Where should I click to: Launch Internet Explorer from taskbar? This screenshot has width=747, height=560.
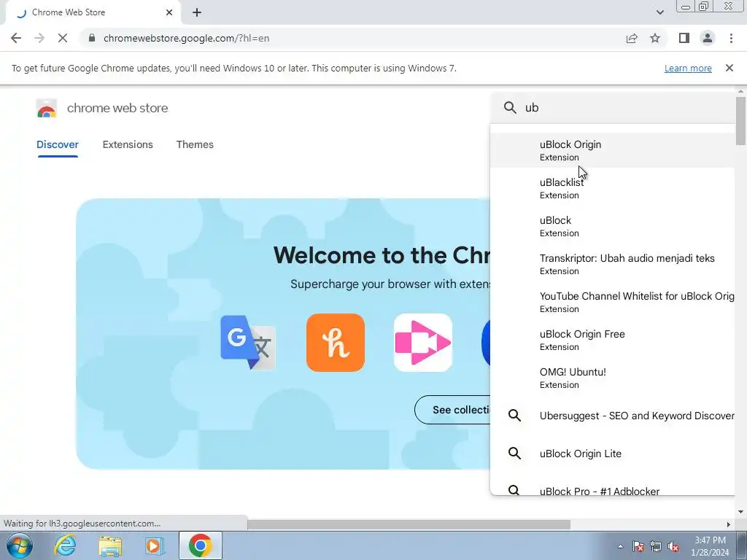pos(65,545)
